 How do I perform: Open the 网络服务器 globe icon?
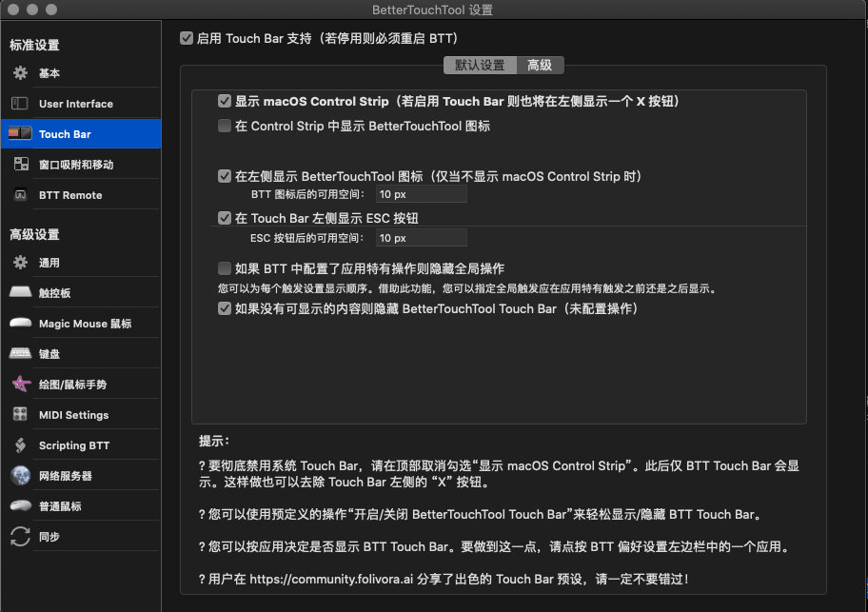[20, 476]
